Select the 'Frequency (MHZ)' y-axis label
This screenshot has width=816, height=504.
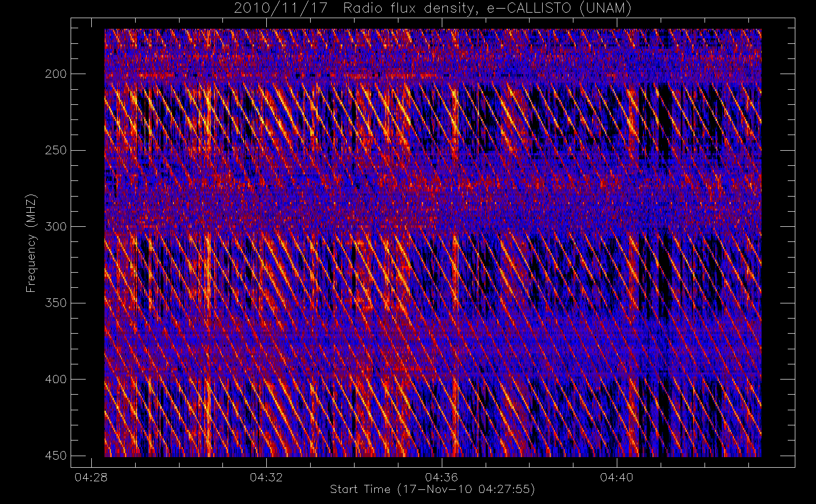coord(31,243)
